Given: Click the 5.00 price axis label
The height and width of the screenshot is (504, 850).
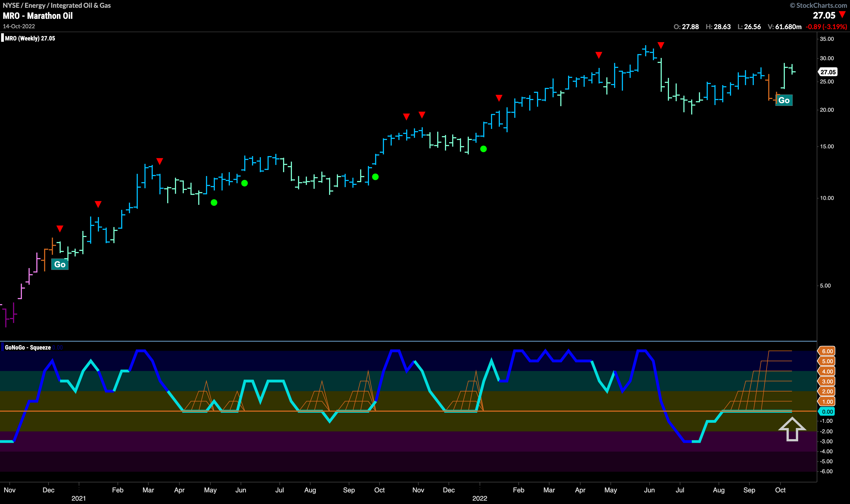Looking at the screenshot, I should click(825, 286).
